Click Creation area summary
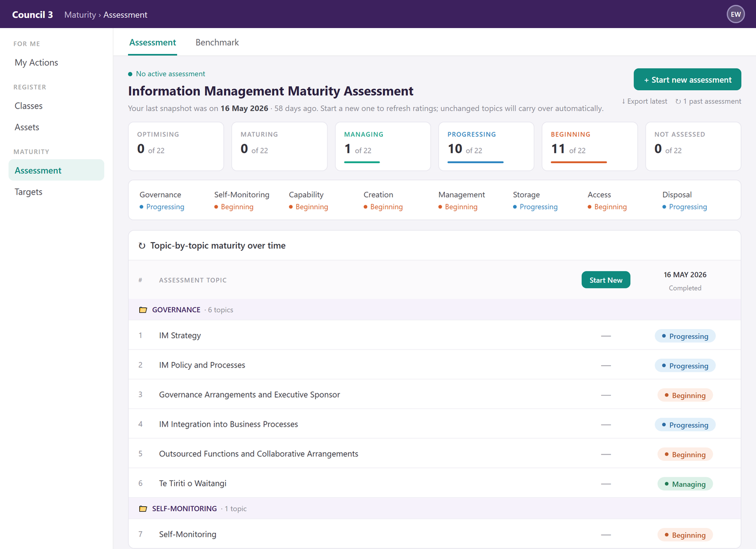Screen dimensions: 756x549 click(x=383, y=200)
